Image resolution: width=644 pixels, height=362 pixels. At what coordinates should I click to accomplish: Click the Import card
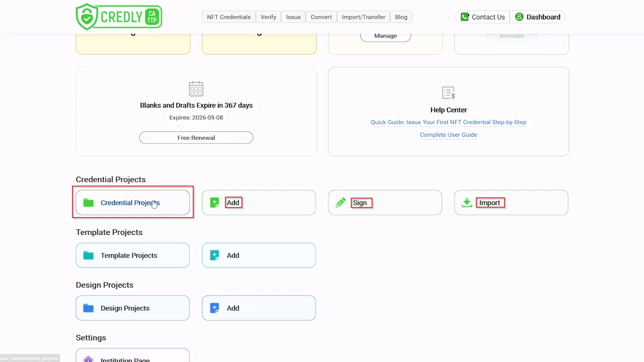511,202
